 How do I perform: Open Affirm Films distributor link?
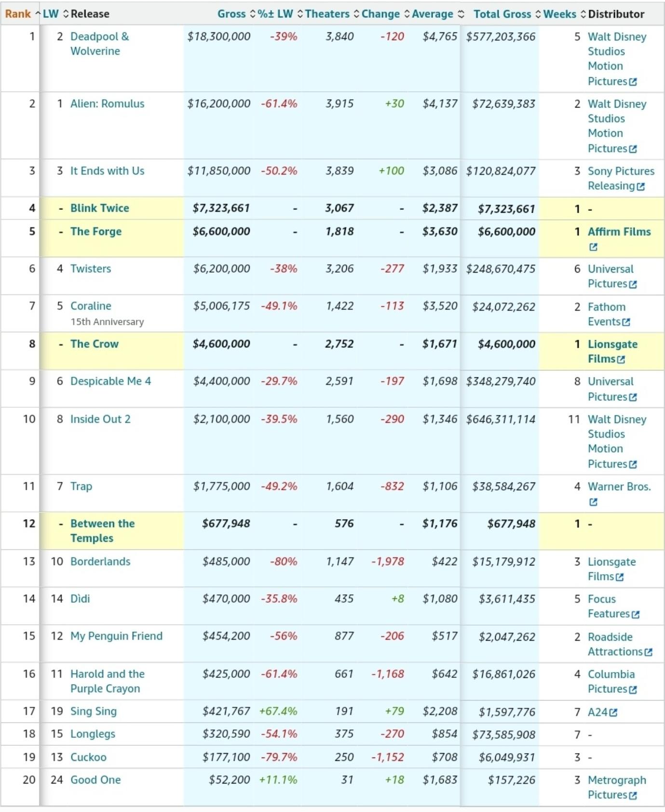tap(619, 232)
